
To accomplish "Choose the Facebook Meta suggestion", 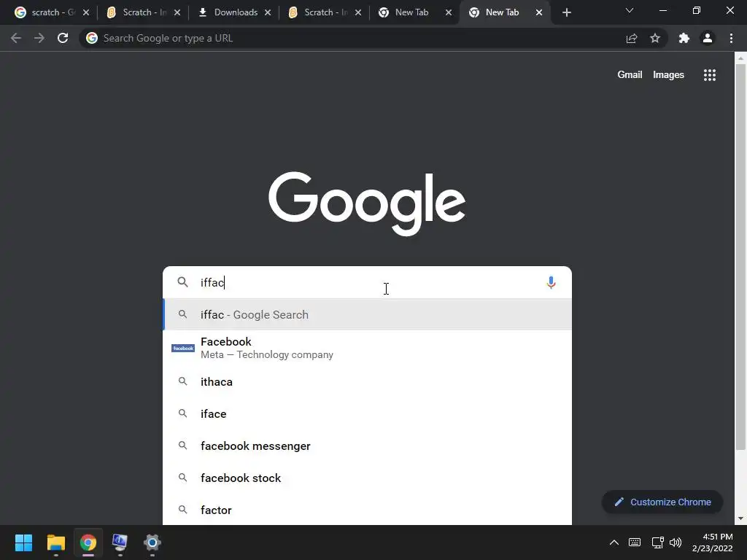I will click(368, 348).
